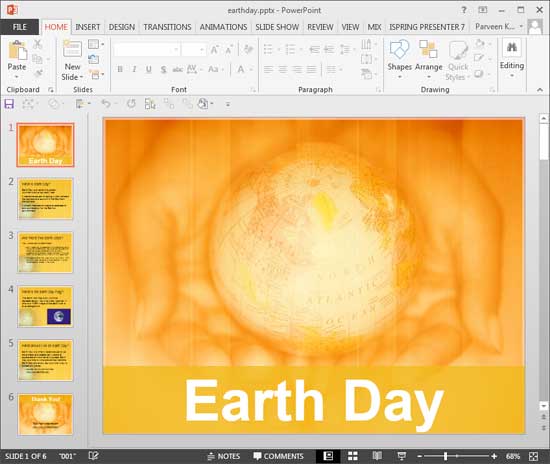Image resolution: width=550 pixels, height=464 pixels.
Task: Click the Decrease Indent icon
Action: click(x=314, y=50)
